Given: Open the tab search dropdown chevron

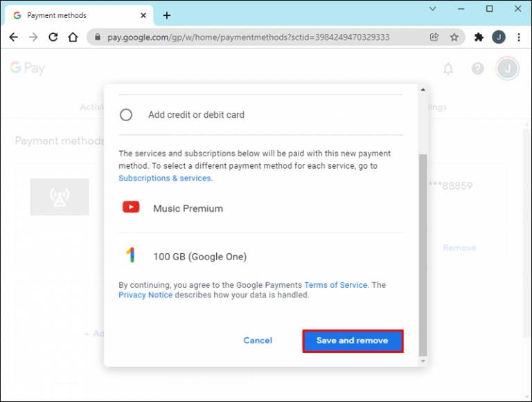Looking at the screenshot, I should pyautogui.click(x=432, y=8).
